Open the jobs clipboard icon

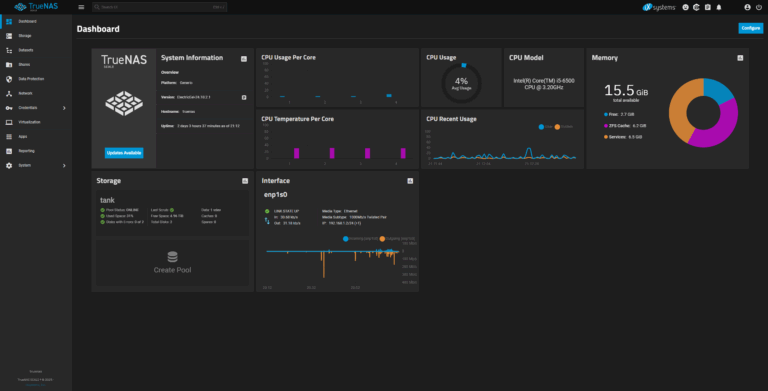click(x=708, y=7)
